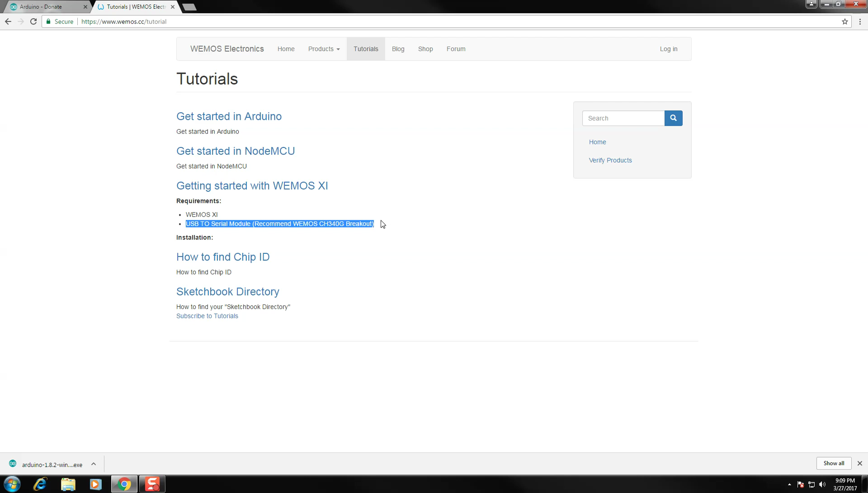Viewport: 868px width, 493px height.
Task: Click the address bar URL
Action: pyautogui.click(x=124, y=21)
